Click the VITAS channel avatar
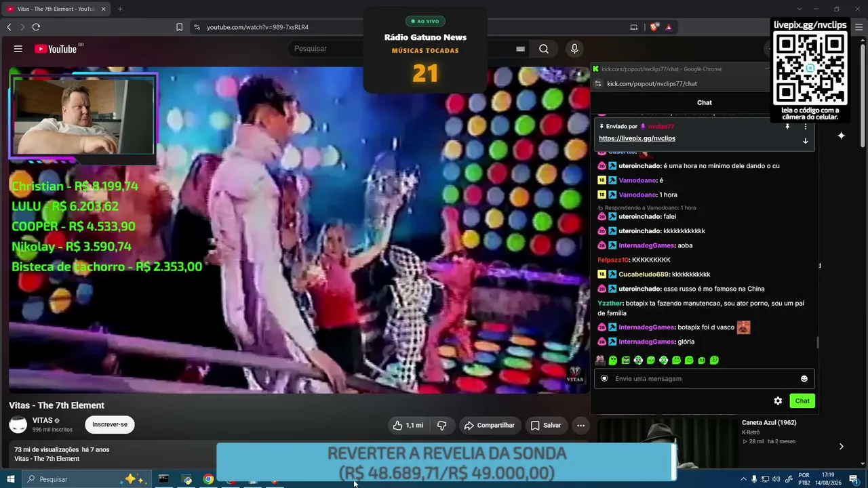Viewport: 868px width, 488px height. (18, 425)
